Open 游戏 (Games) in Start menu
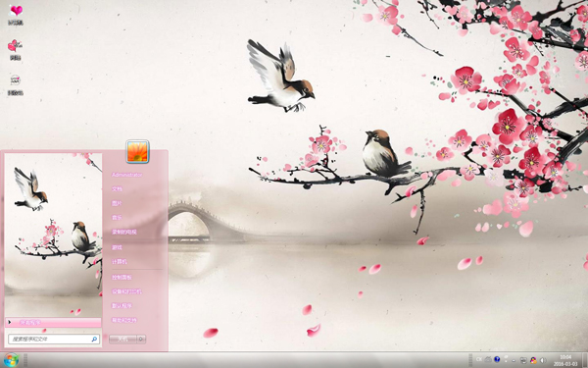This screenshot has width=588, height=368. point(117,247)
